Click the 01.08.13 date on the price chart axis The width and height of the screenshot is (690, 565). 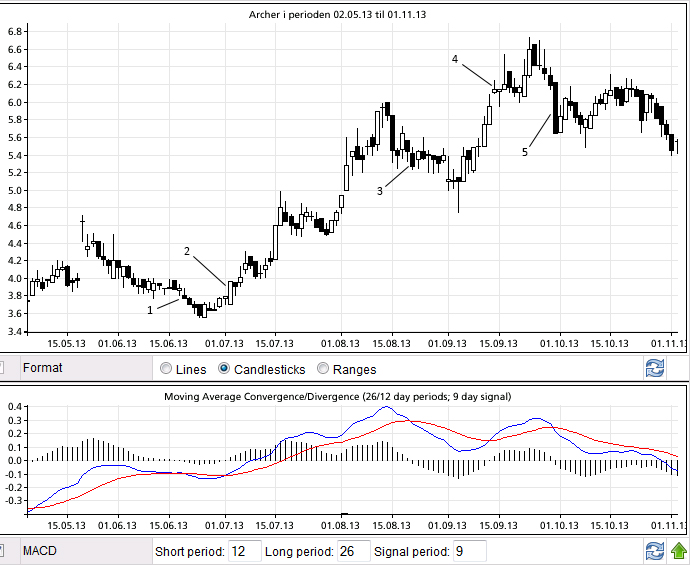tap(341, 343)
